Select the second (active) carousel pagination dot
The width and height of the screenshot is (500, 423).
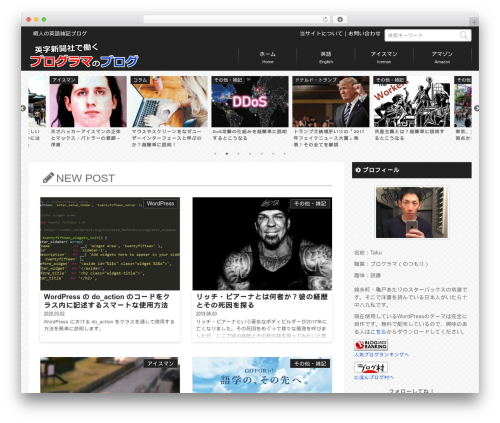227,154
